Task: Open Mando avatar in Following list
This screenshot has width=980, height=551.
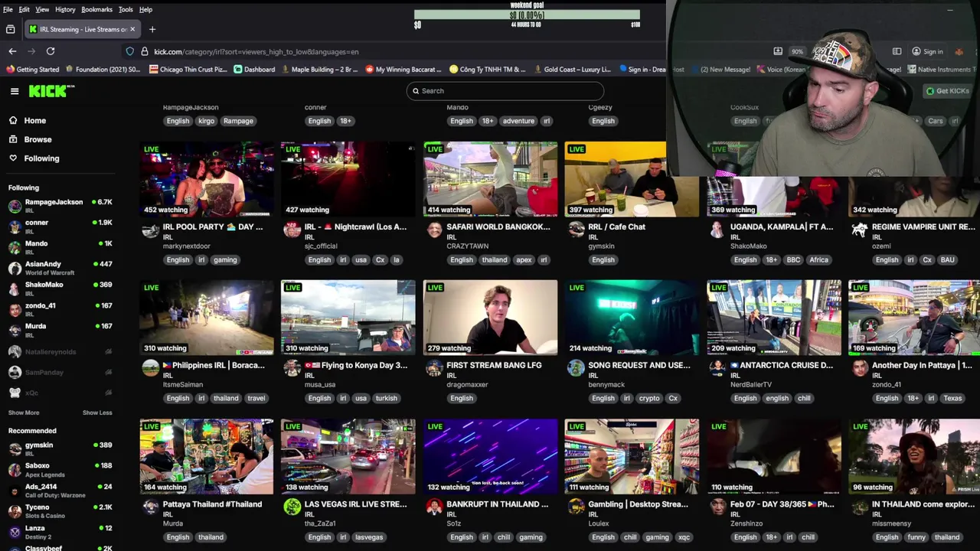Action: [15, 247]
